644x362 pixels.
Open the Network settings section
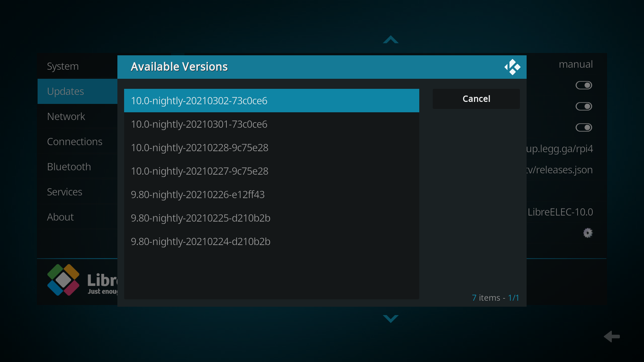66,117
